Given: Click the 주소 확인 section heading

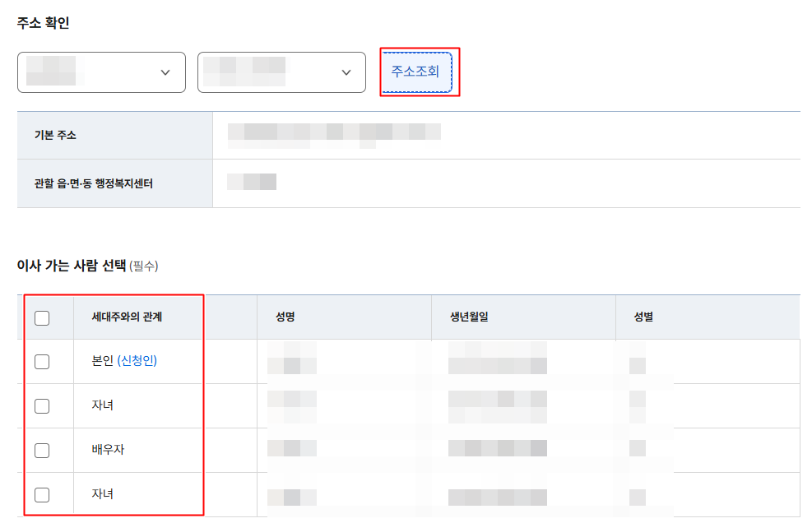Looking at the screenshot, I should (x=43, y=23).
